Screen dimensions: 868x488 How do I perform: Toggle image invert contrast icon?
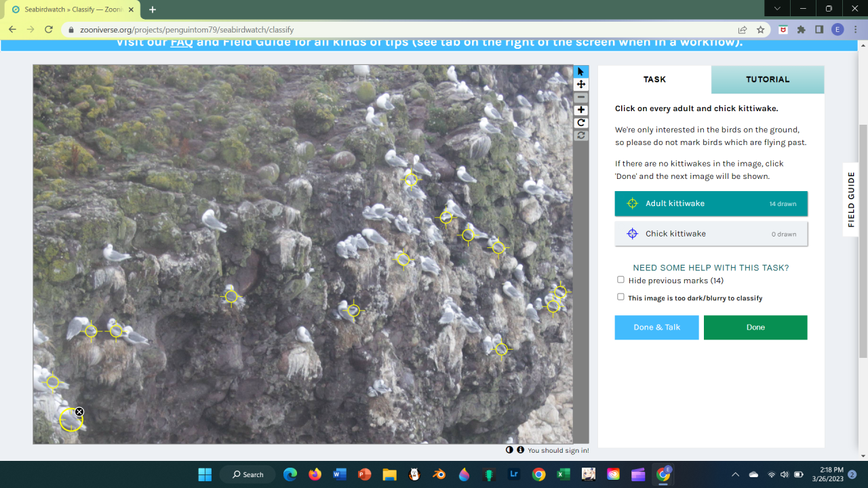pyautogui.click(x=510, y=450)
